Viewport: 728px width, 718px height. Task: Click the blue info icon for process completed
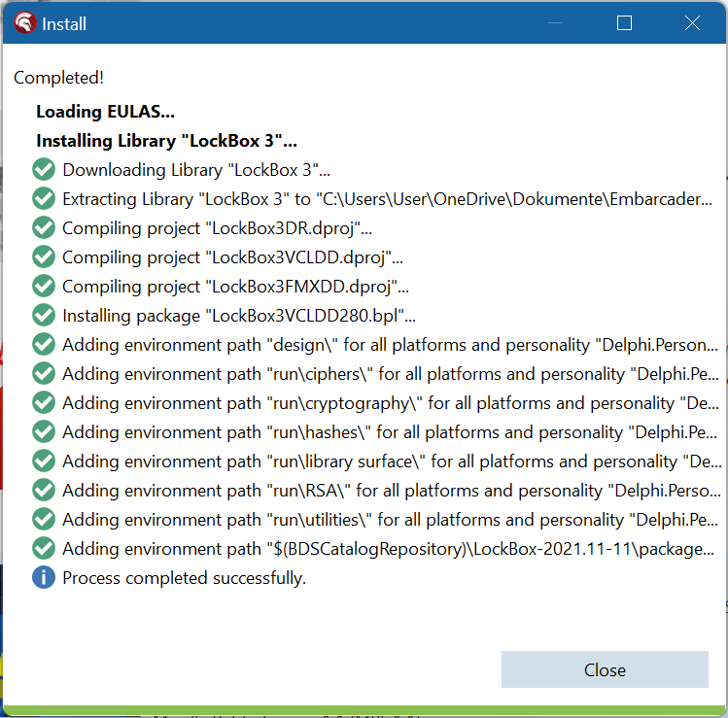coord(44,577)
